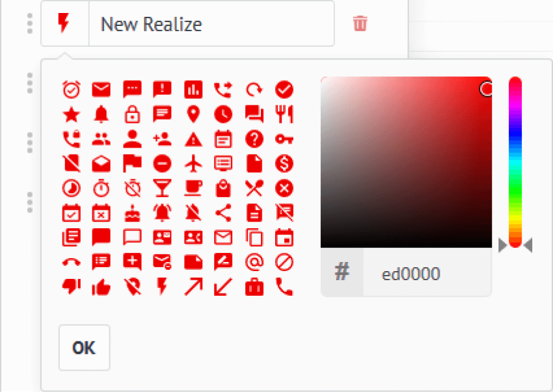Select the share icon
The height and width of the screenshot is (392, 553).
[223, 213]
